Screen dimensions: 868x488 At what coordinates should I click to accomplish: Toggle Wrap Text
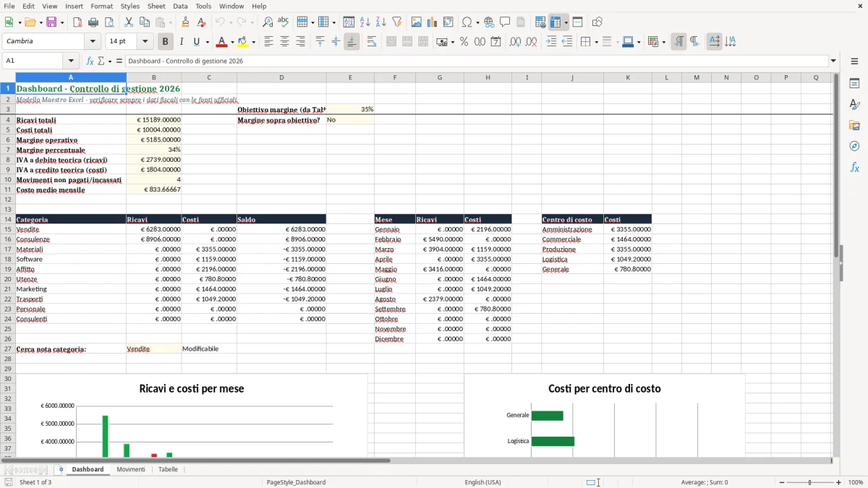click(x=372, y=42)
